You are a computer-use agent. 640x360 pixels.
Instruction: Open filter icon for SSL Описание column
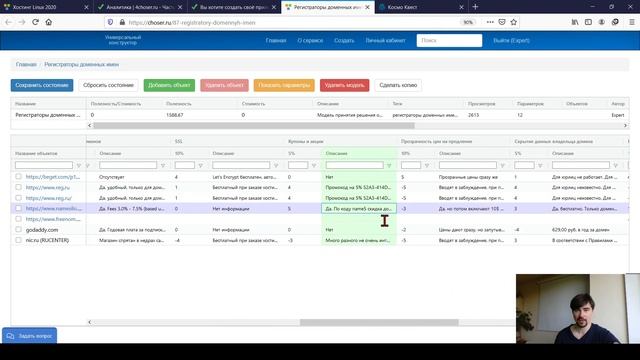(x=276, y=165)
